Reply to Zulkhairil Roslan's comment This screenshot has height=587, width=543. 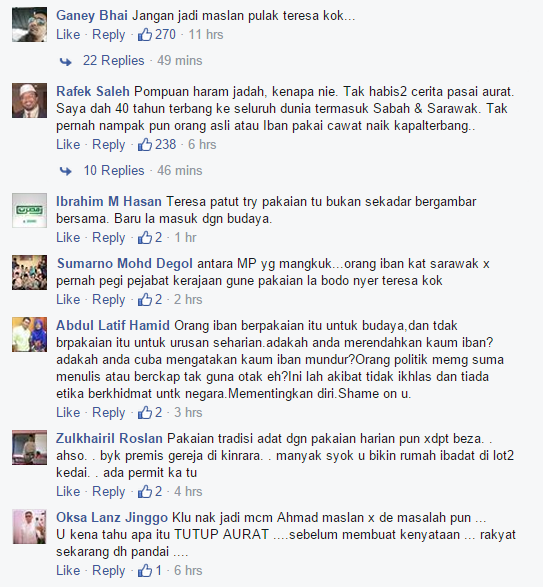[x=109, y=492]
